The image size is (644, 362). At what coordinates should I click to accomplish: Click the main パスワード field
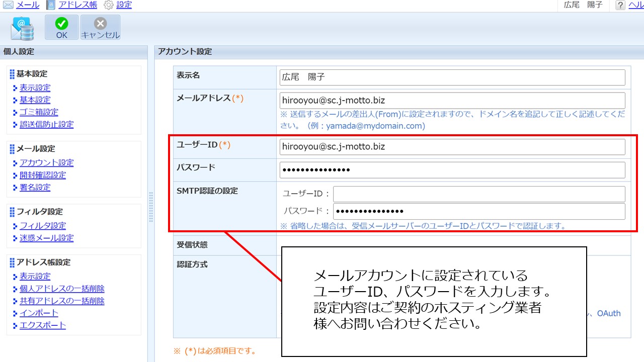452,170
